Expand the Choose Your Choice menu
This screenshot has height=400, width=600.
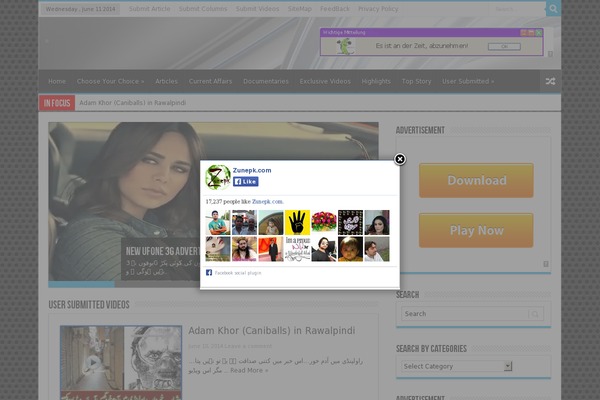pyautogui.click(x=110, y=81)
